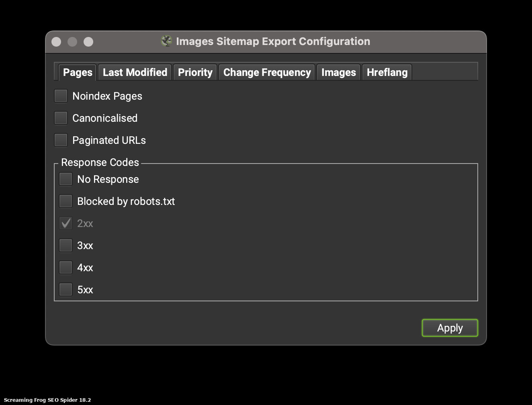
Task: Switch to the Pages tab
Action: point(78,72)
